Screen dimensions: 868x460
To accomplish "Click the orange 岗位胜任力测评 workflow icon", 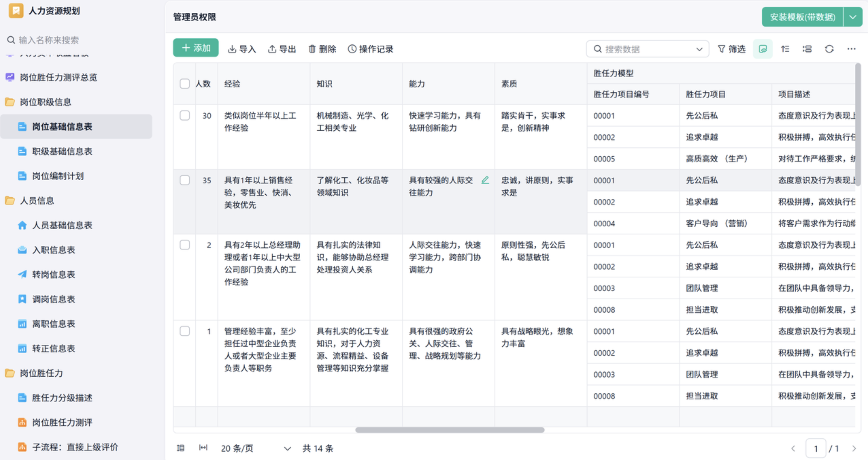I will click(22, 423).
